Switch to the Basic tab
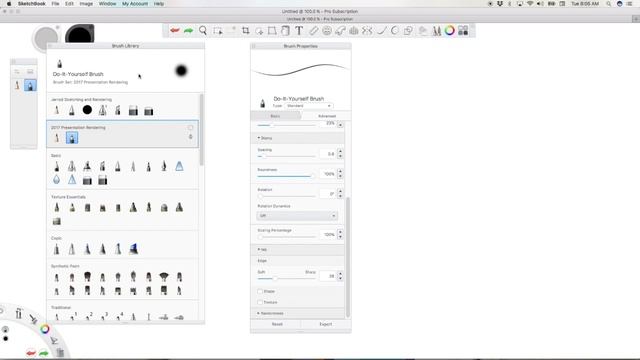Viewport: 640px width, 360px height. tap(276, 116)
